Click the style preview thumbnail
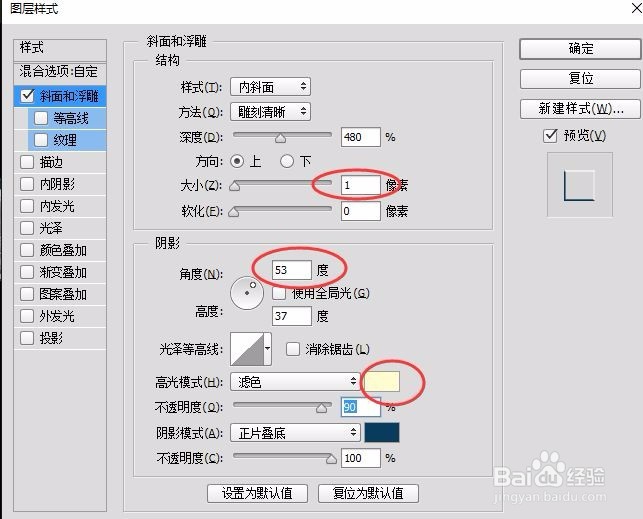The height and width of the screenshot is (519, 643). 580,185
